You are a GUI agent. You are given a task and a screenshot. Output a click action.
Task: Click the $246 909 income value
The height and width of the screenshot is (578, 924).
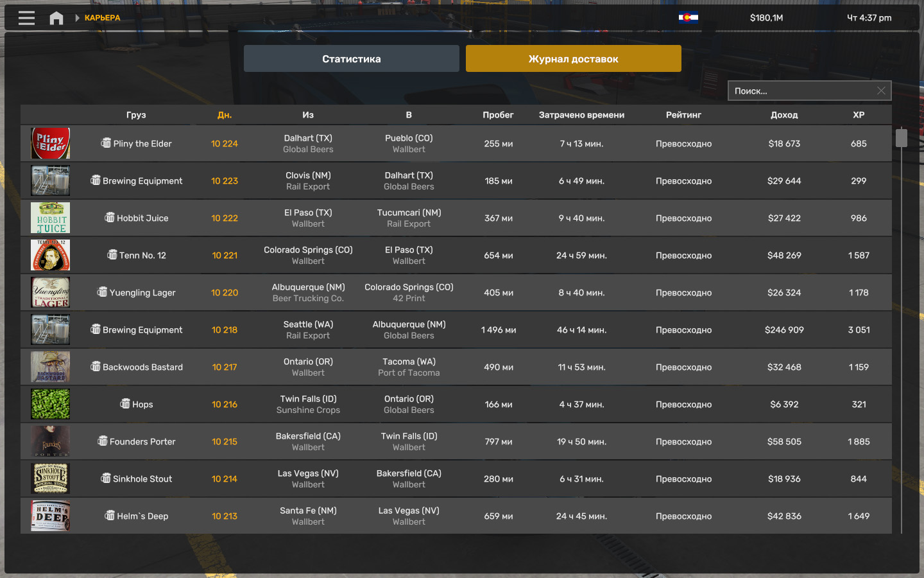tap(784, 330)
